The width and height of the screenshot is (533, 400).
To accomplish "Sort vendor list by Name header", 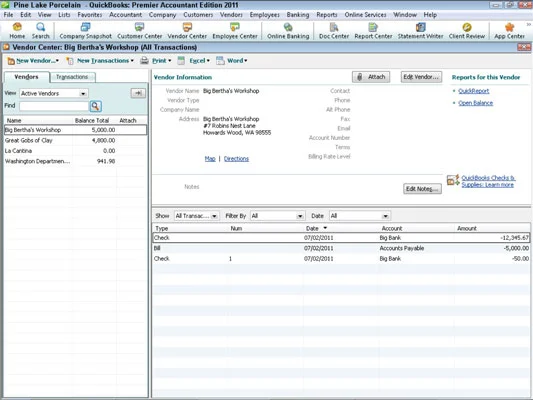I will pos(38,121).
